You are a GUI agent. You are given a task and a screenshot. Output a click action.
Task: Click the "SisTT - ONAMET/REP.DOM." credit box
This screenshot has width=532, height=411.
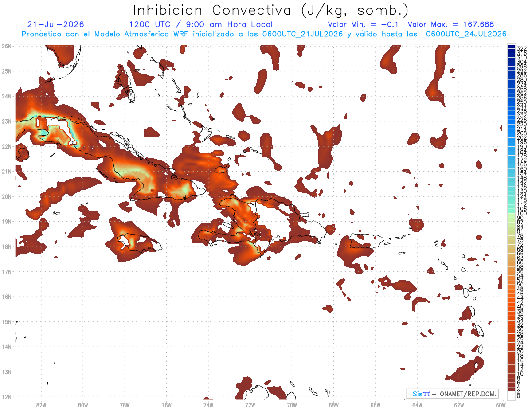click(x=452, y=394)
